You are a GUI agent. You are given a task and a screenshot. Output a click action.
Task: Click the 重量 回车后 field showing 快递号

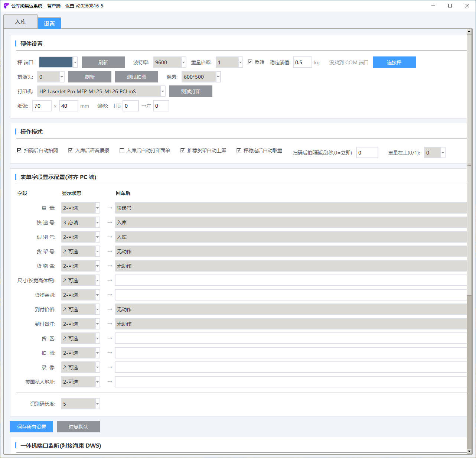click(x=291, y=208)
